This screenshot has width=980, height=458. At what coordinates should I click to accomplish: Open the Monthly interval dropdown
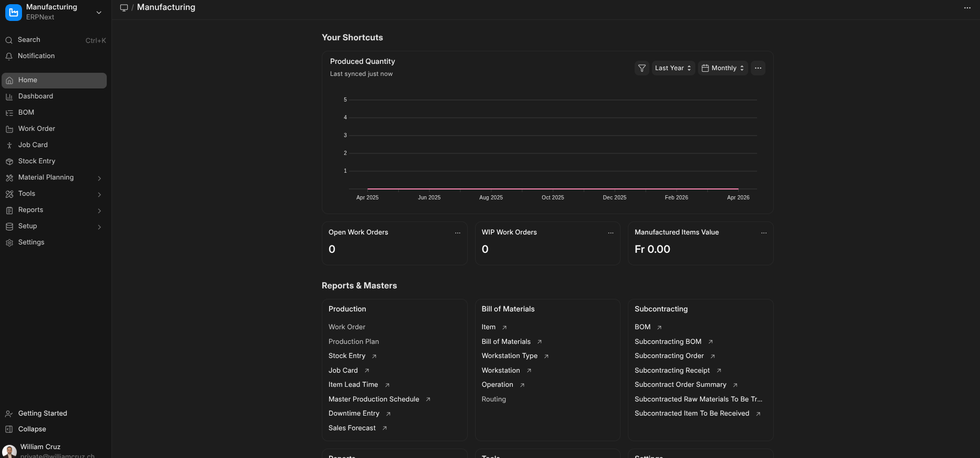(723, 68)
